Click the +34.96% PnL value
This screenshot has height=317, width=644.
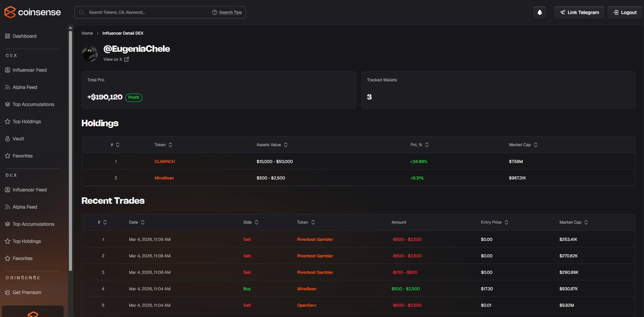(x=418, y=161)
